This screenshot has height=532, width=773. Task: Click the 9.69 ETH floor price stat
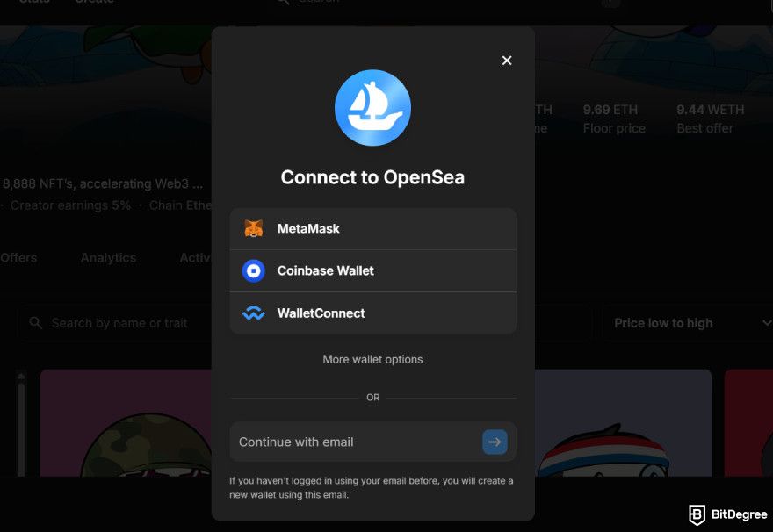[614, 119]
